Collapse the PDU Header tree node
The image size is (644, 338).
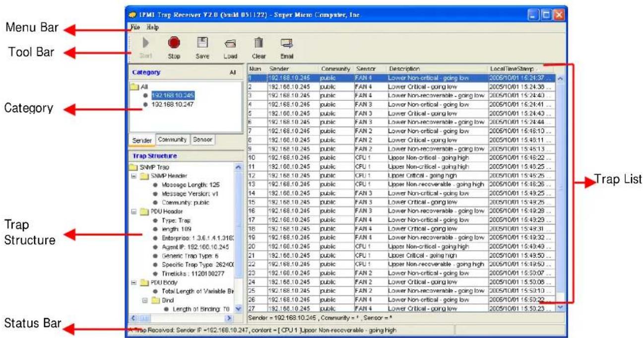(134, 211)
